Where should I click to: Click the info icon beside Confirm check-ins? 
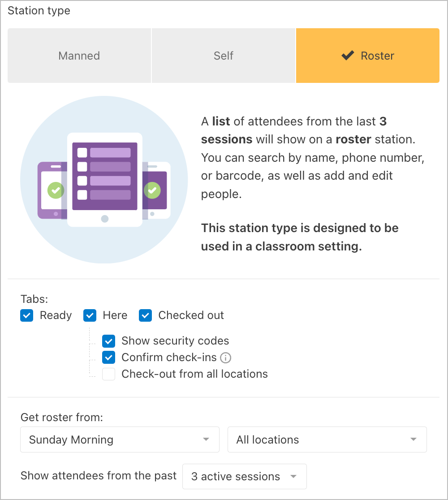[x=226, y=358]
